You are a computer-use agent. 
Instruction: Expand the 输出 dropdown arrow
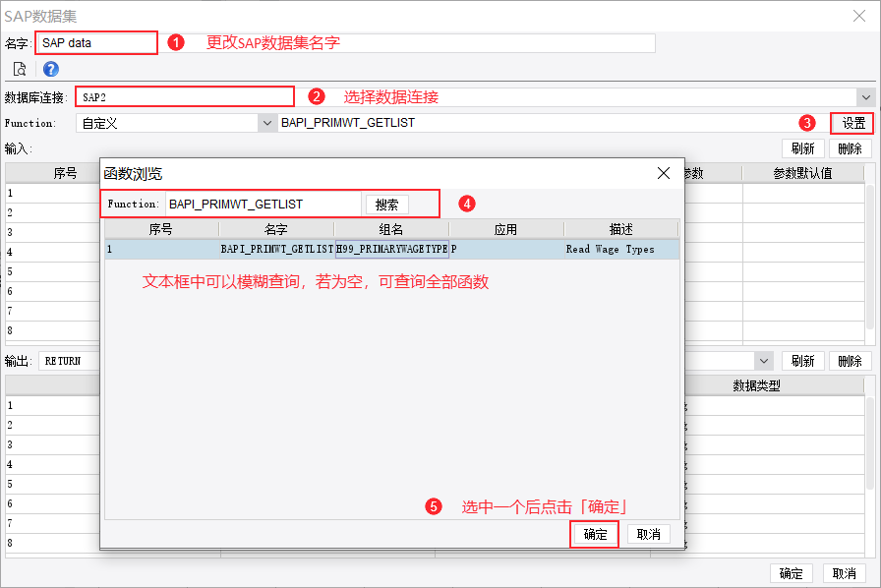[763, 361]
